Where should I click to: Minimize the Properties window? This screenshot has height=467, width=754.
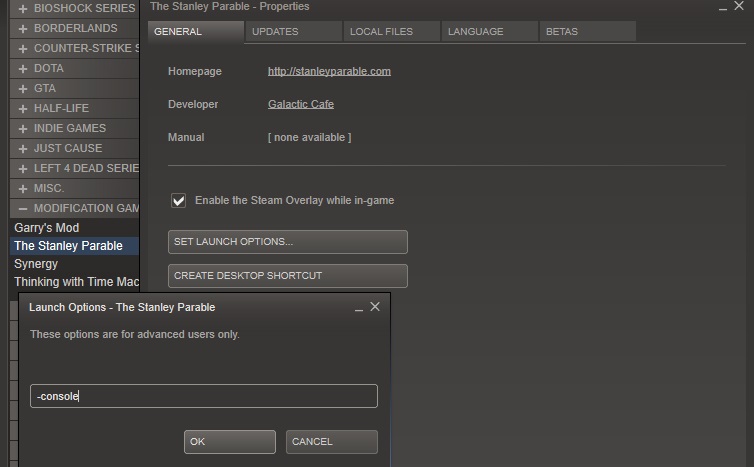(723, 7)
